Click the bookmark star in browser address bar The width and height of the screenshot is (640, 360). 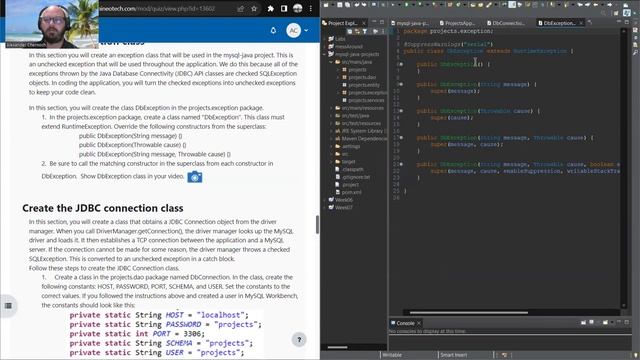[254, 8]
